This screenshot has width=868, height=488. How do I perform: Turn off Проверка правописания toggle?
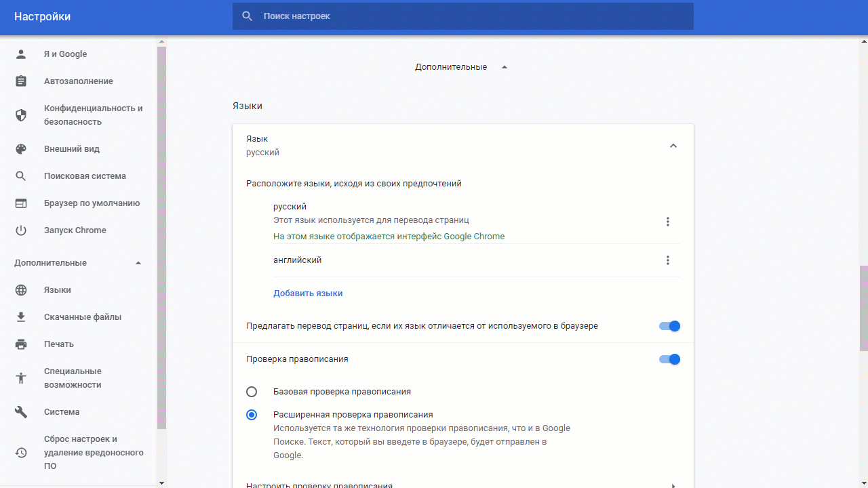tap(669, 359)
